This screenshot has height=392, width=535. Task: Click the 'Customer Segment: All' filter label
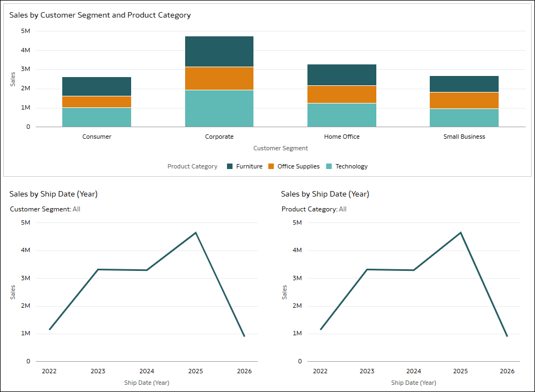[45, 209]
